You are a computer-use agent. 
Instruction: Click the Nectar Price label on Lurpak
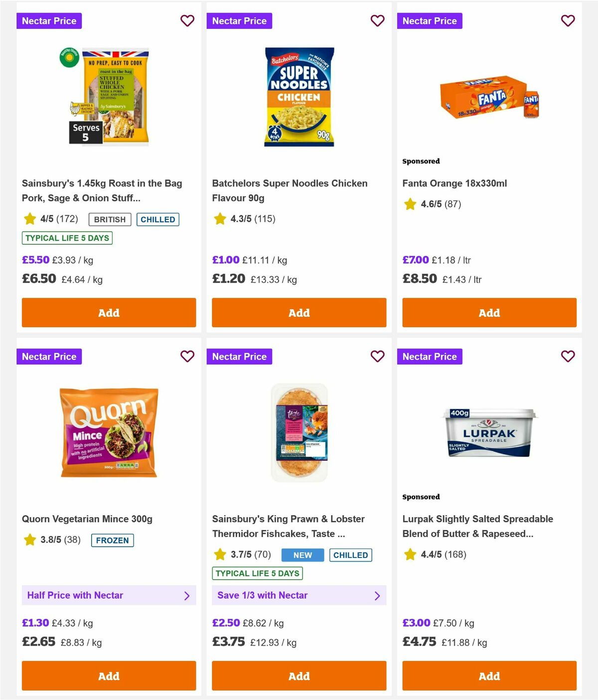(430, 356)
